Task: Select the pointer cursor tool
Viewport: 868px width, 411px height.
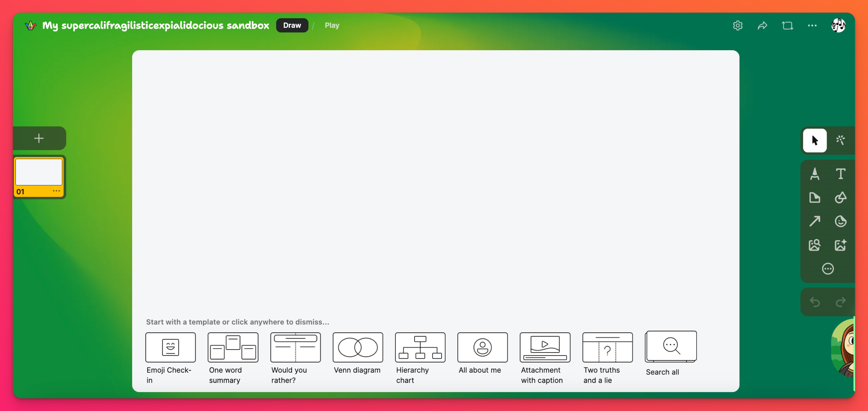Action: [x=814, y=140]
